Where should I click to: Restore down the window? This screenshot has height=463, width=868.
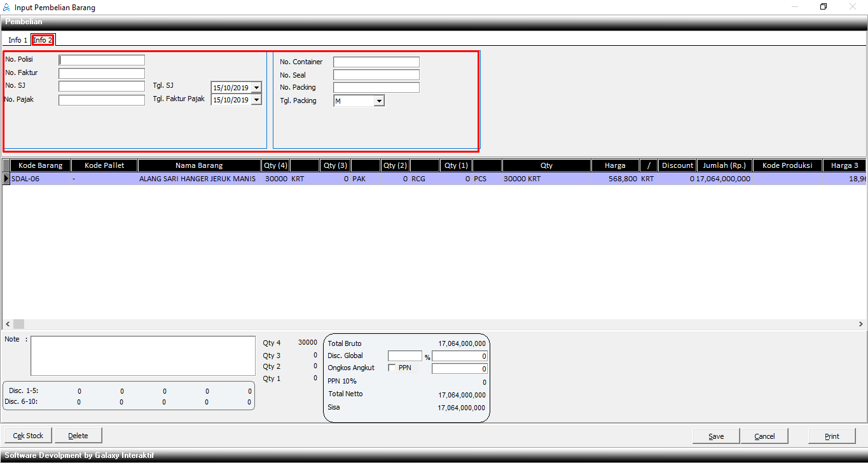(823, 7)
